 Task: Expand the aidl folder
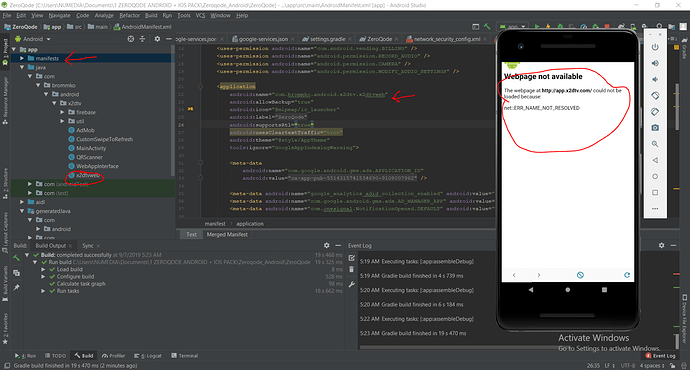[x=22, y=202]
